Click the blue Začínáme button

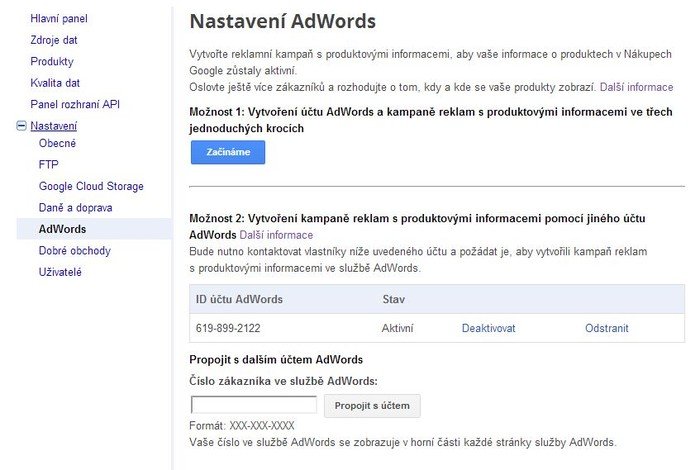point(228,152)
